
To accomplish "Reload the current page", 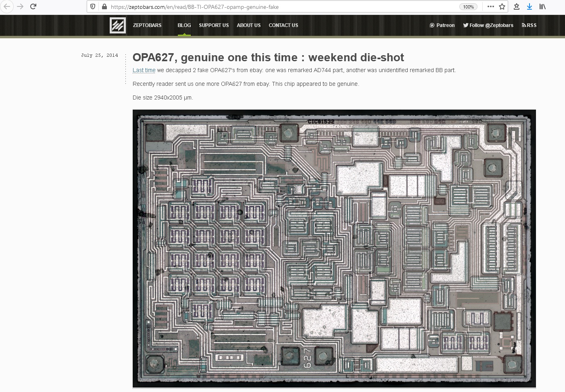I will [33, 6].
